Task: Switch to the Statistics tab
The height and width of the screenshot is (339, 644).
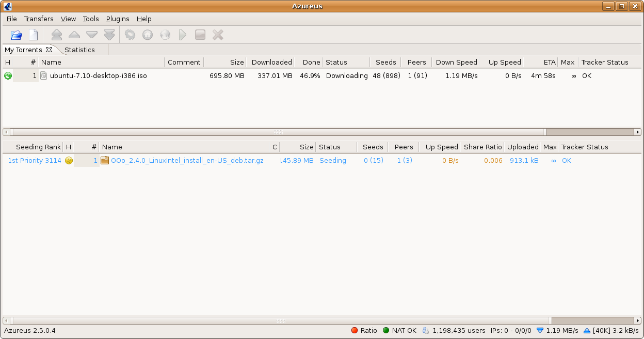Action: pos(79,50)
